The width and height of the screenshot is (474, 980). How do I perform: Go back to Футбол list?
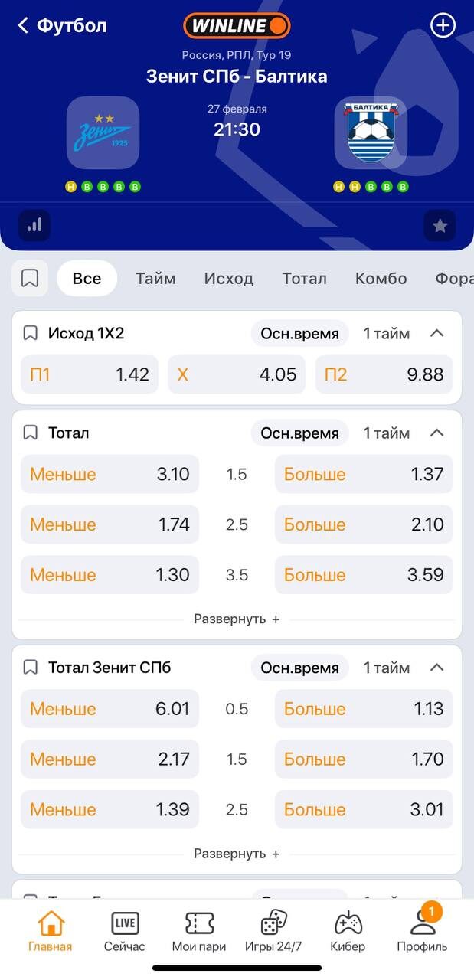click(61, 25)
